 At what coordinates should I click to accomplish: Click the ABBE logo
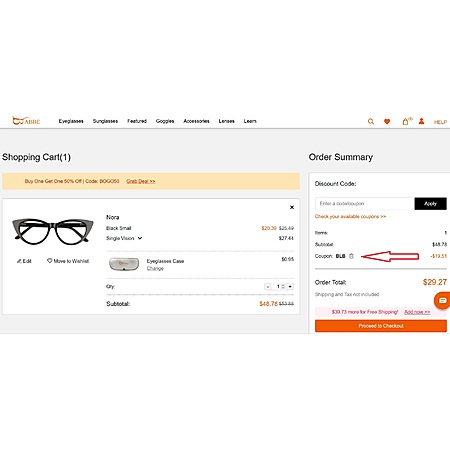pos(26,121)
